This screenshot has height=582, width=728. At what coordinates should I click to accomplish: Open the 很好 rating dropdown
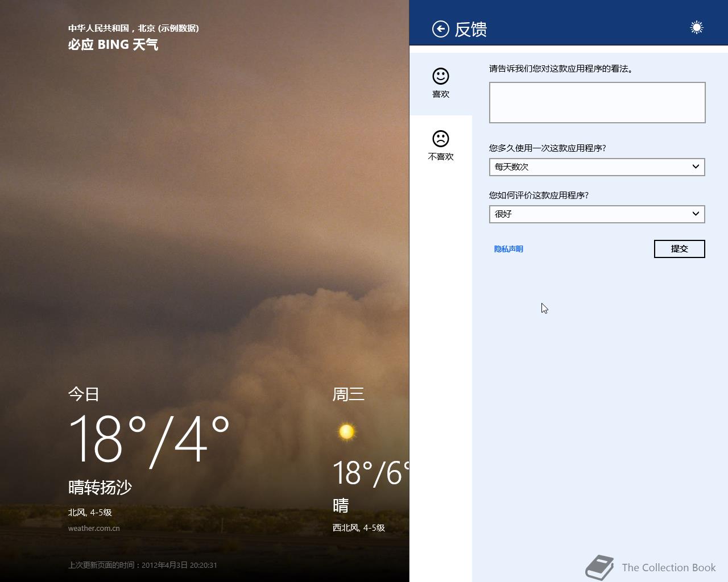597,214
